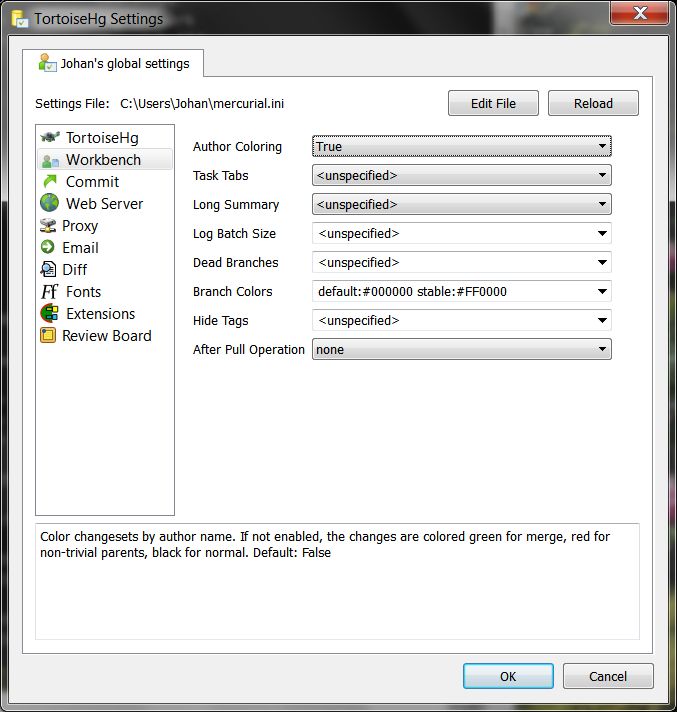Click the Diff magnifier document icon
677x712 pixels.
[x=48, y=269]
